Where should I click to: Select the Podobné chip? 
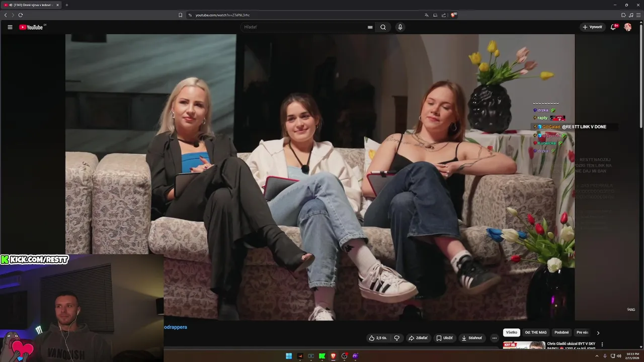click(x=561, y=332)
